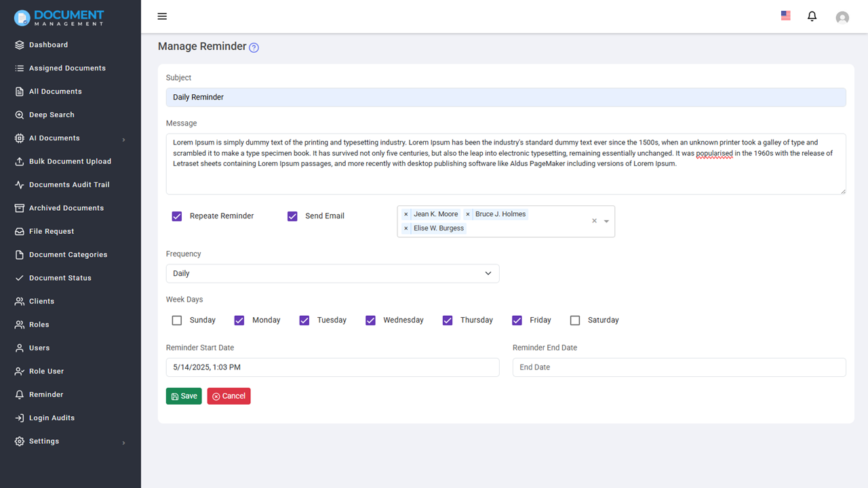Viewport: 868px width, 488px height.
Task: Check the Saturday checkbox
Action: (575, 321)
